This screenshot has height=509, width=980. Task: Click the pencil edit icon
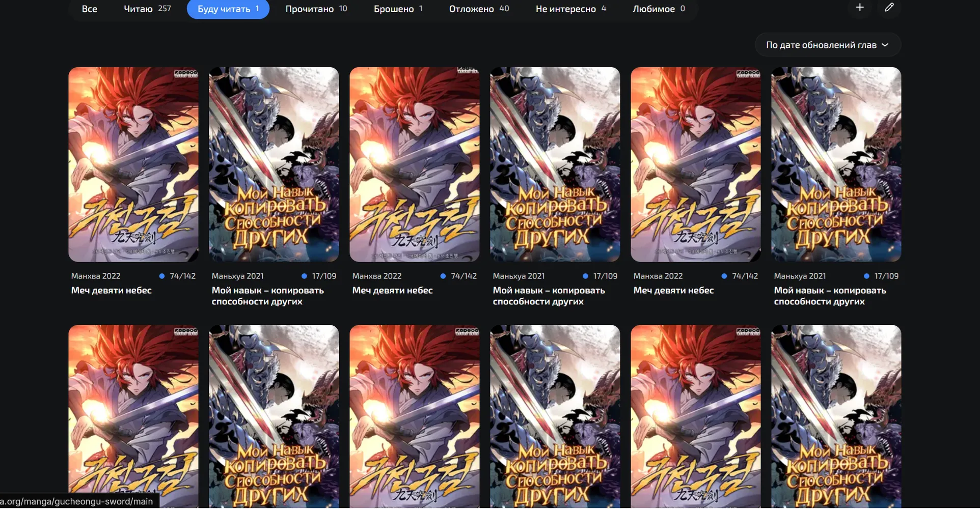click(889, 8)
